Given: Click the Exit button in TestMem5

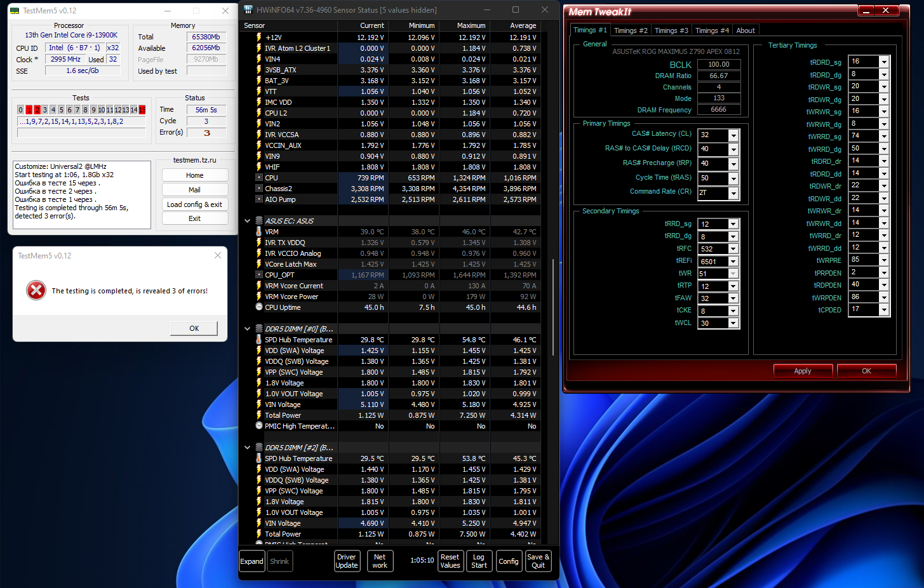Looking at the screenshot, I should [x=195, y=218].
